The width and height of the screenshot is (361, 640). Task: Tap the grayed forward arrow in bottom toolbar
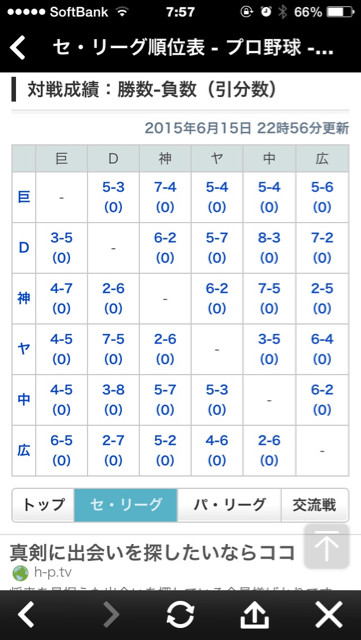pos(111,614)
